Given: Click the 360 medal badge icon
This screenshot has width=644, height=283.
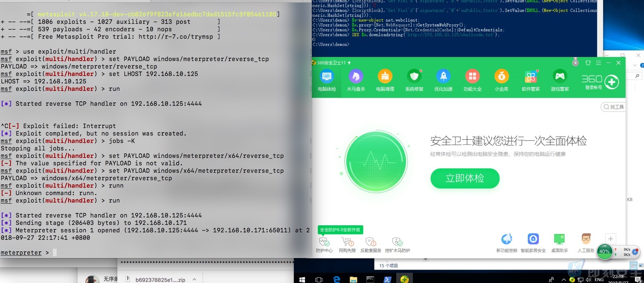Looking at the screenshot, I should 575,62.
